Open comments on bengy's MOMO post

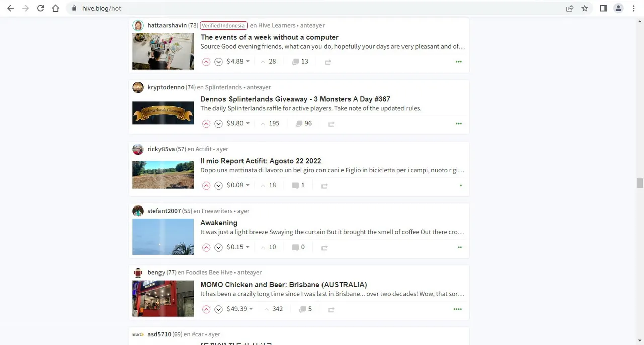coord(305,309)
